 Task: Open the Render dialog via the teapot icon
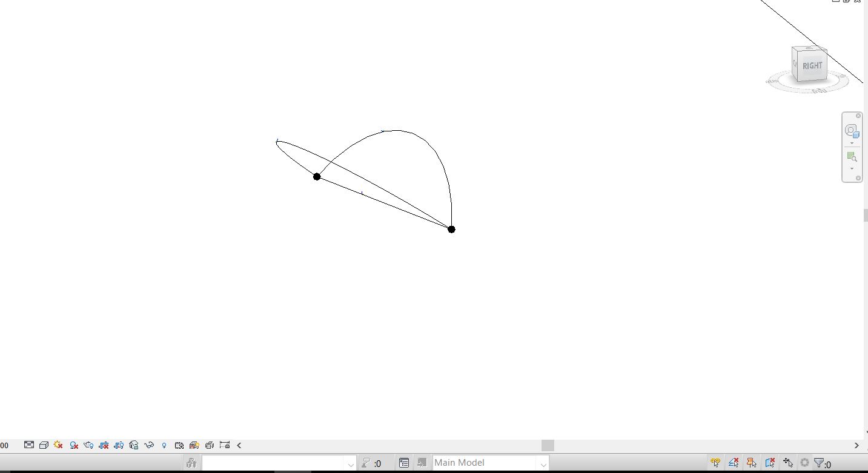point(88,445)
